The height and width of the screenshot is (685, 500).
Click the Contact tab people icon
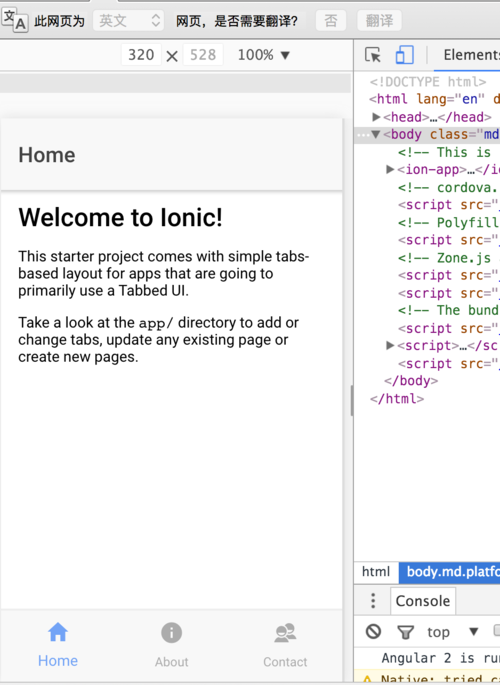pyautogui.click(x=285, y=633)
